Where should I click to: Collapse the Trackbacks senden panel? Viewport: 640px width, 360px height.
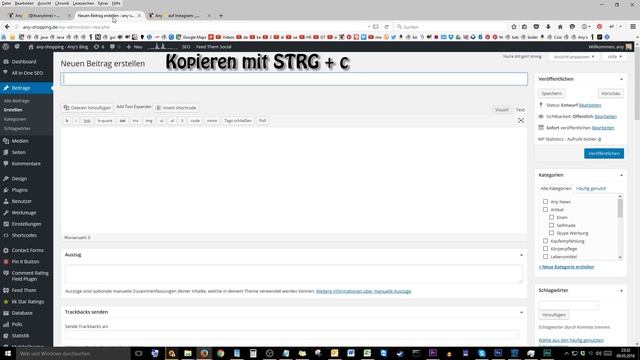(521, 312)
